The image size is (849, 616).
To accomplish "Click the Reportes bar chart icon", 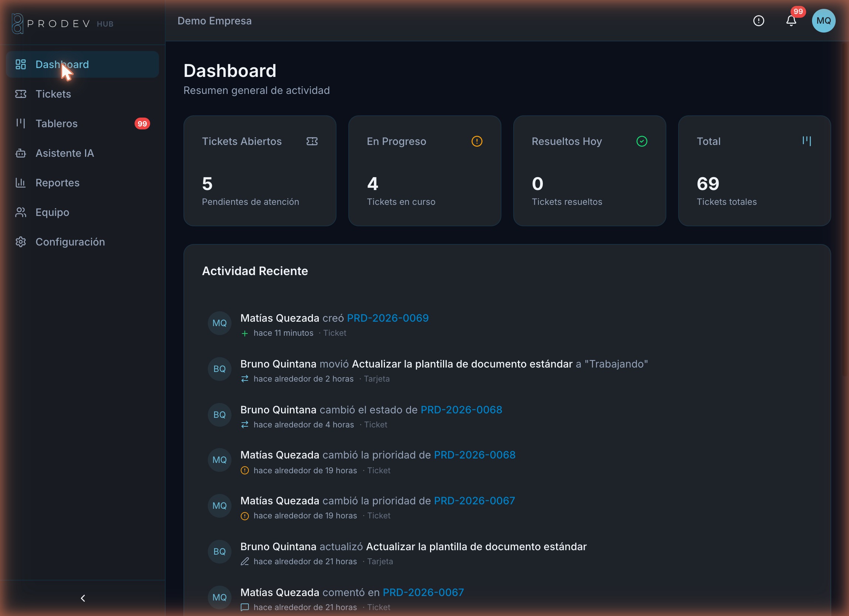I will [x=21, y=183].
